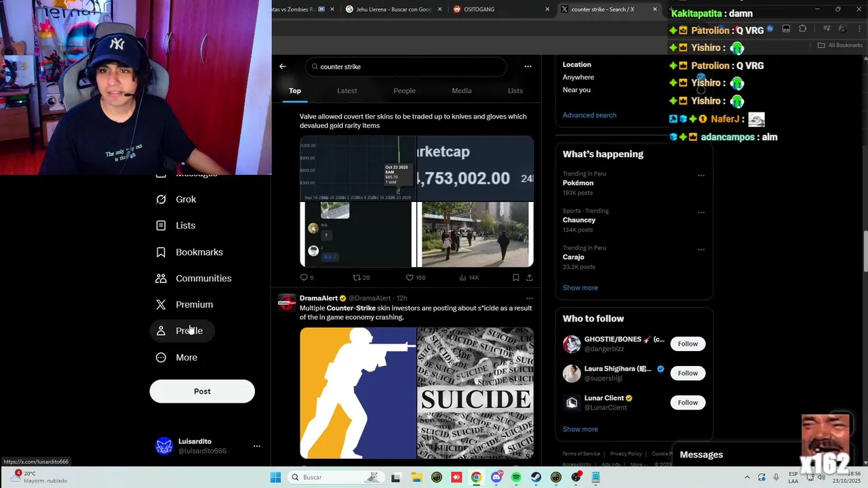Screen dimensions: 868x488
Task: Follow Laura Shigihara account
Action: coord(688,373)
